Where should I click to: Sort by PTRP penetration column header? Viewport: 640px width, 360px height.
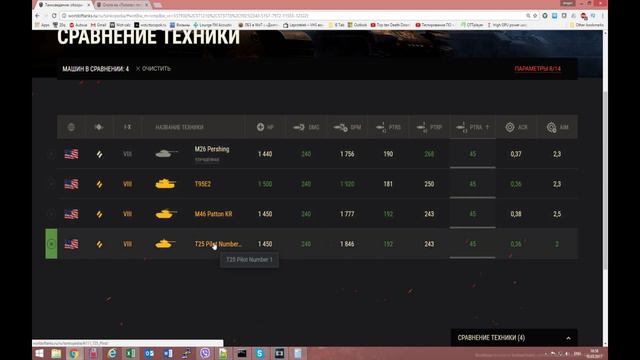point(429,127)
